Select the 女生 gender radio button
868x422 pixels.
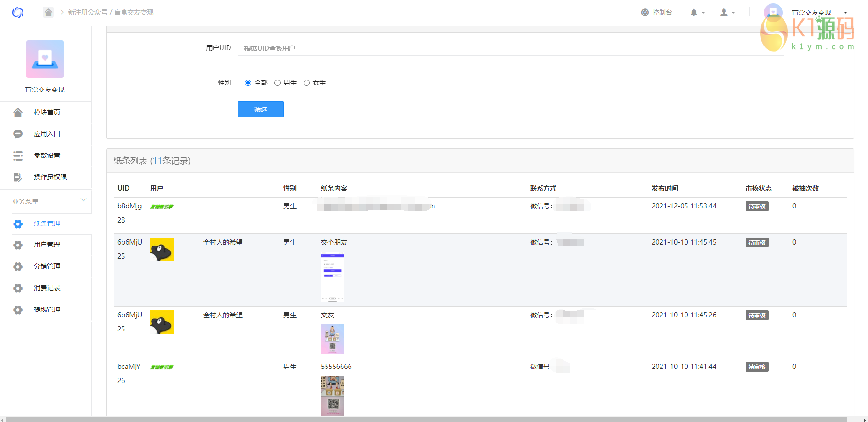[306, 83]
